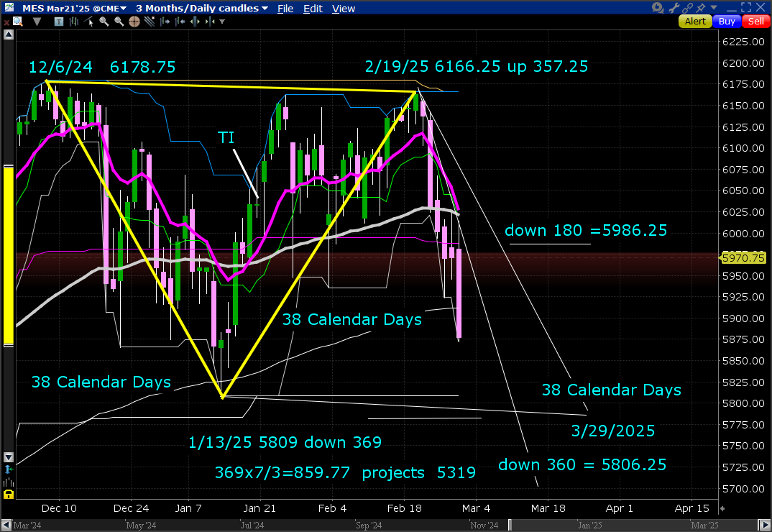The height and width of the screenshot is (532, 772).
Task: Activate the crosshair tool
Action: click(134, 22)
